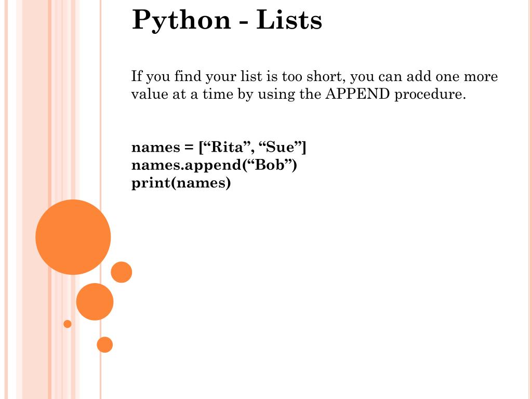Image resolution: width=532 pixels, height=399 pixels.
Task: Click the names.append("Bob") code line
Action: pos(214,165)
